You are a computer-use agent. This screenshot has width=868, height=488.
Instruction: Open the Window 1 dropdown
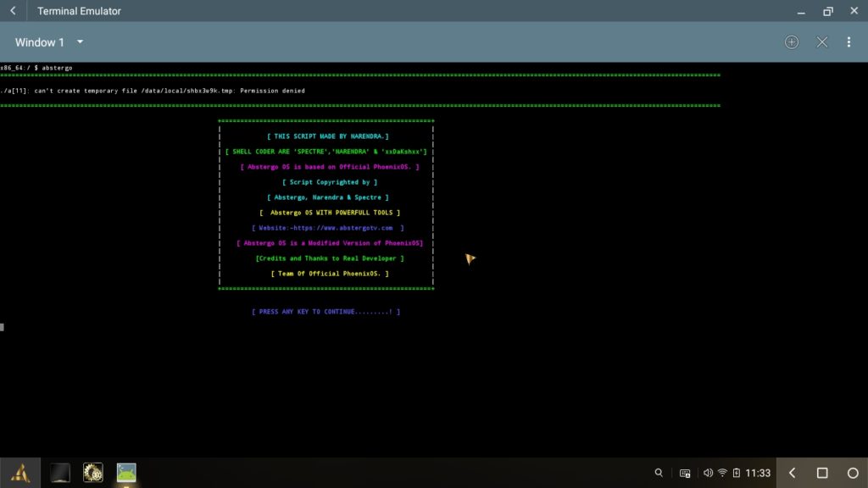pyautogui.click(x=48, y=42)
